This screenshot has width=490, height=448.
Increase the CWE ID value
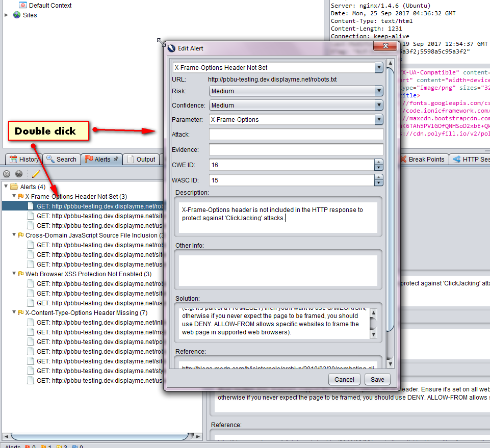click(378, 162)
